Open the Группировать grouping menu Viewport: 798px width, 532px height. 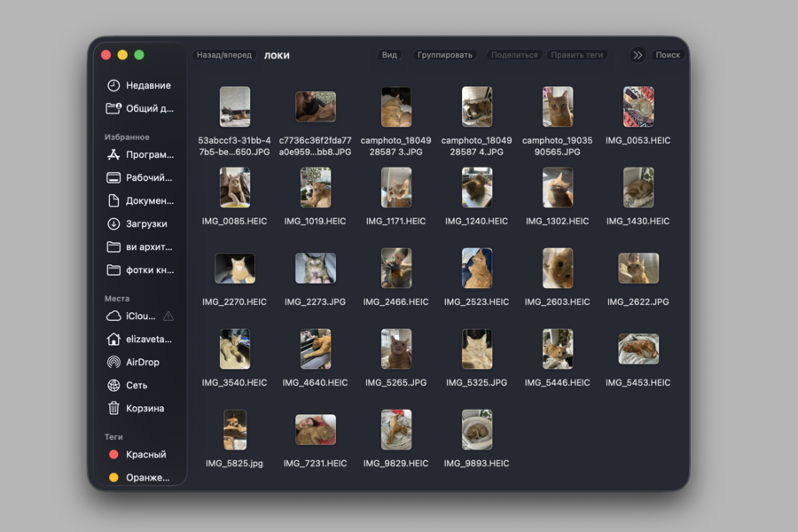click(445, 55)
